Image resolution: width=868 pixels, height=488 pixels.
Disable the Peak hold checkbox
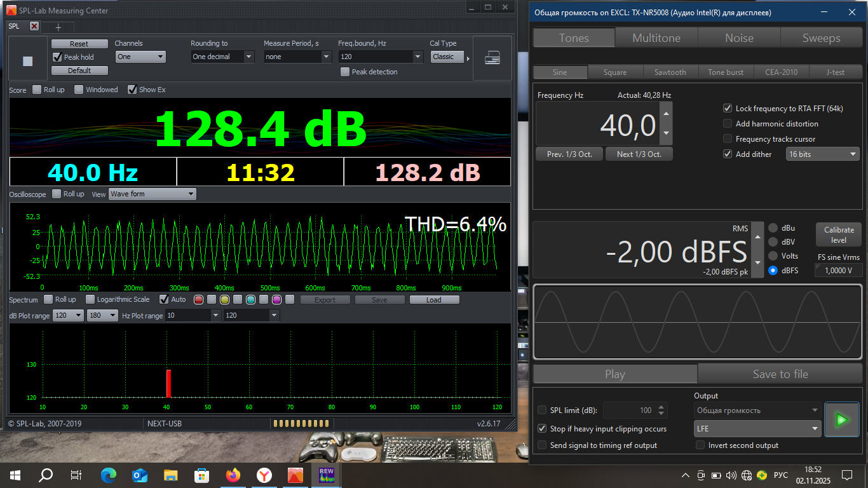point(58,57)
